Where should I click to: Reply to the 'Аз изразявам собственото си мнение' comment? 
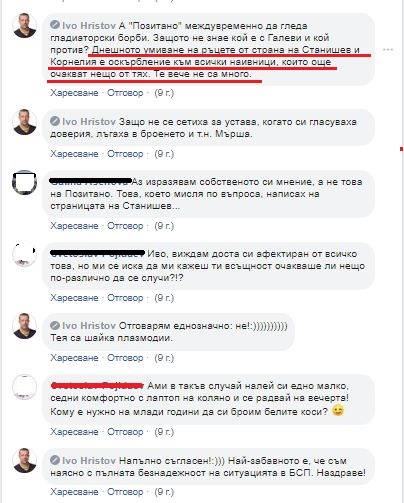[x=125, y=226]
